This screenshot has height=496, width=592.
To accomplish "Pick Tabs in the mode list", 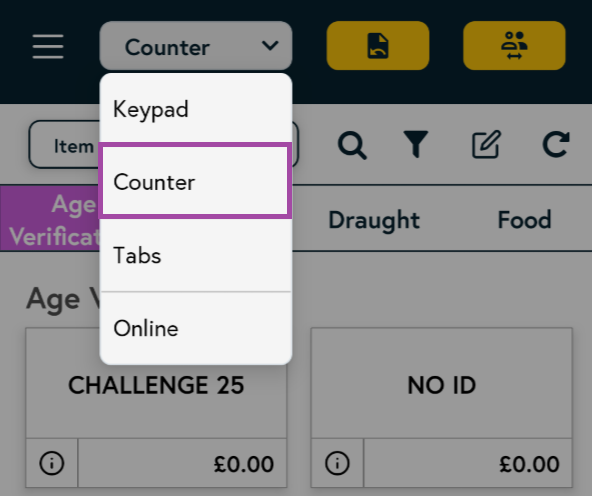I will (x=196, y=255).
